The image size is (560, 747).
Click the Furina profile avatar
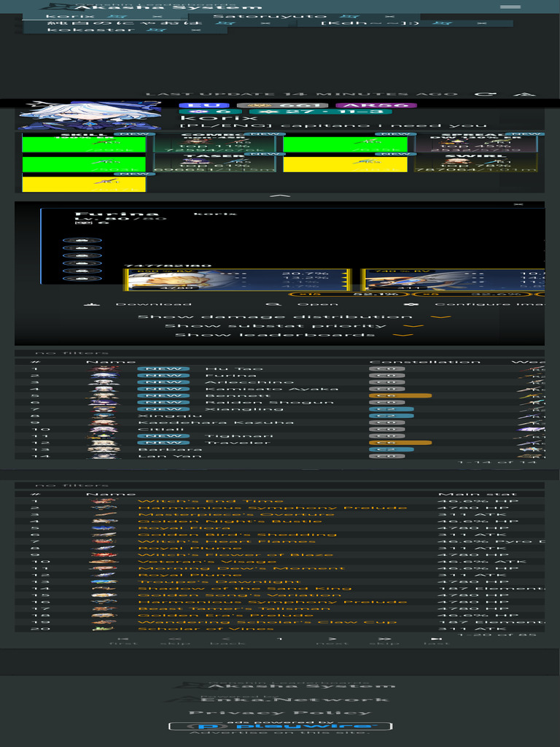point(90,115)
